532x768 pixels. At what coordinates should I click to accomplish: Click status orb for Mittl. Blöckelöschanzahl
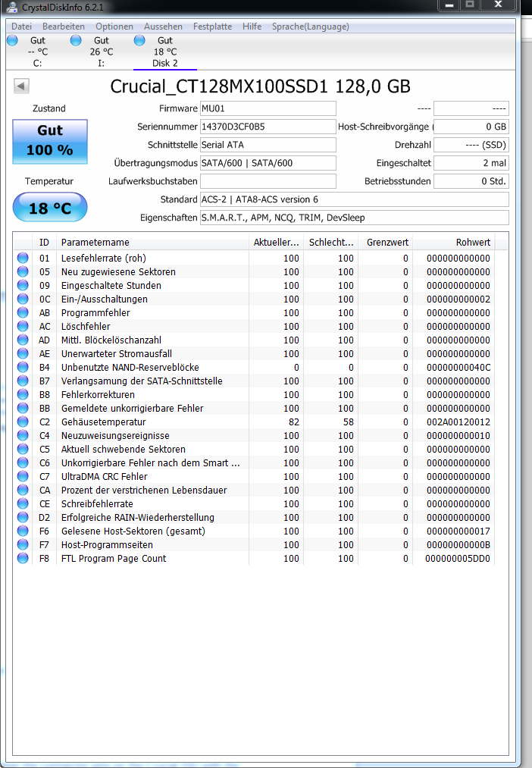[x=23, y=340]
